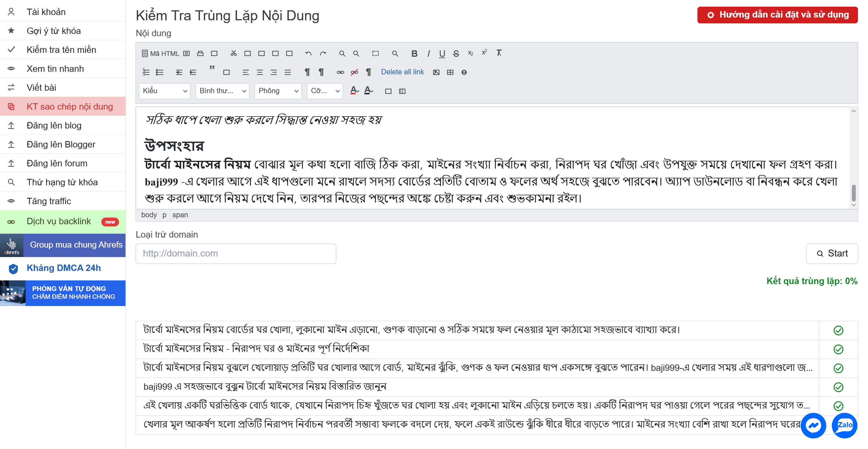Open the Phông font dropdown
The image size is (868, 449).
278,91
